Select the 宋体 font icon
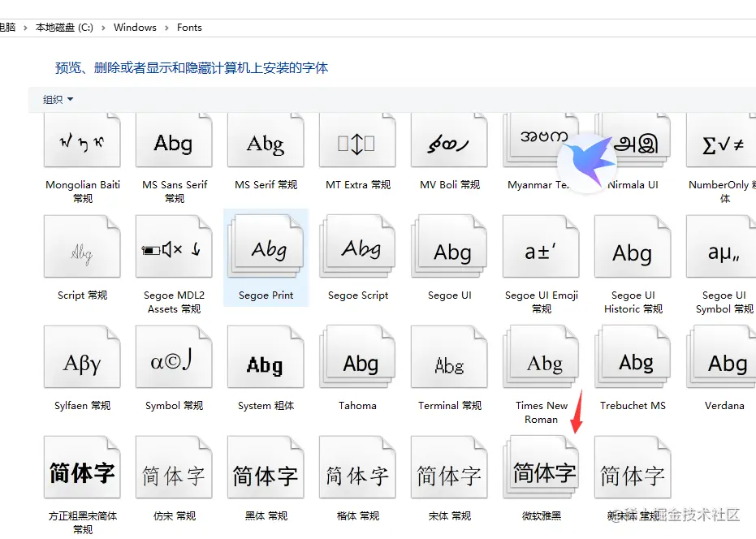The height and width of the screenshot is (539, 756). (449, 468)
